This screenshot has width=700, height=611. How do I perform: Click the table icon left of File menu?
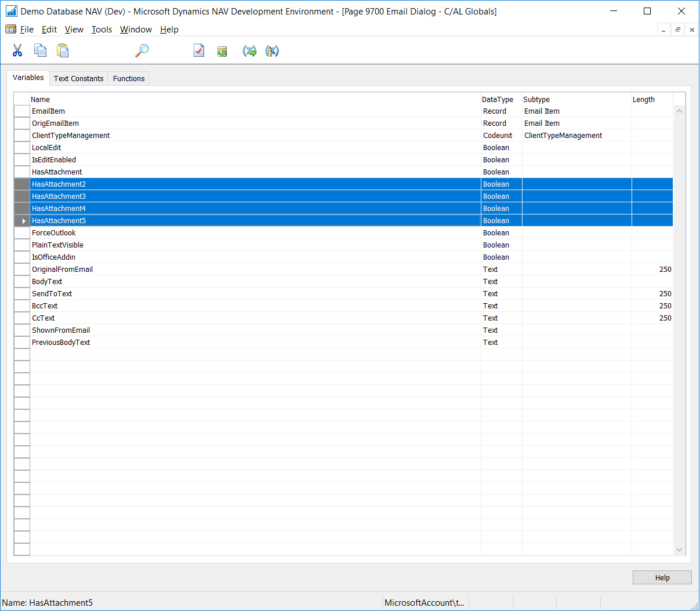[10, 30]
